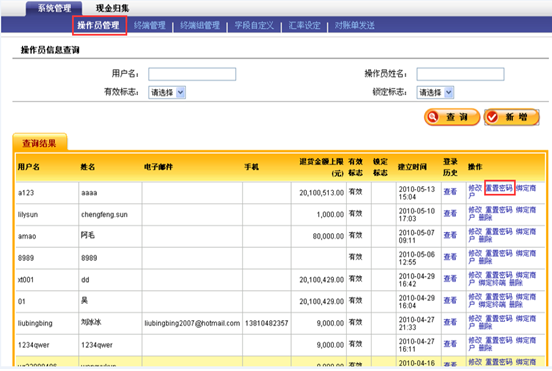
Task: Click 修改 in the lilysun row
Action: pos(475,210)
